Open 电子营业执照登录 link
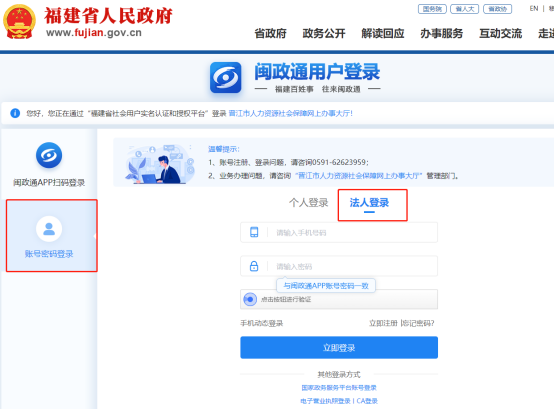 tap(325, 401)
